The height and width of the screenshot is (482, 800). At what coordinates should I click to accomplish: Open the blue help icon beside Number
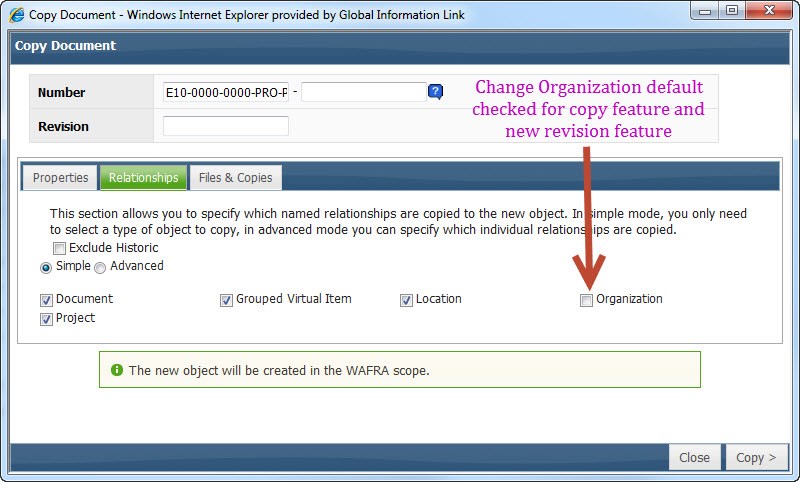click(435, 92)
